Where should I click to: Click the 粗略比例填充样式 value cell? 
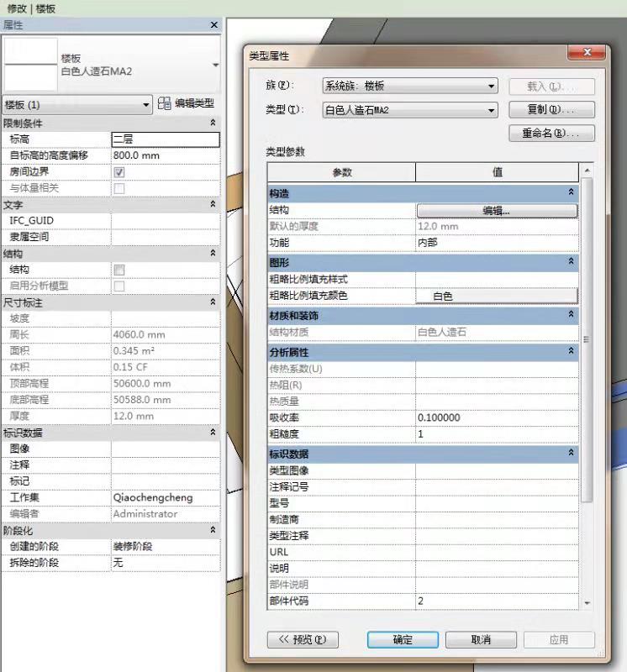pyautogui.click(x=497, y=280)
